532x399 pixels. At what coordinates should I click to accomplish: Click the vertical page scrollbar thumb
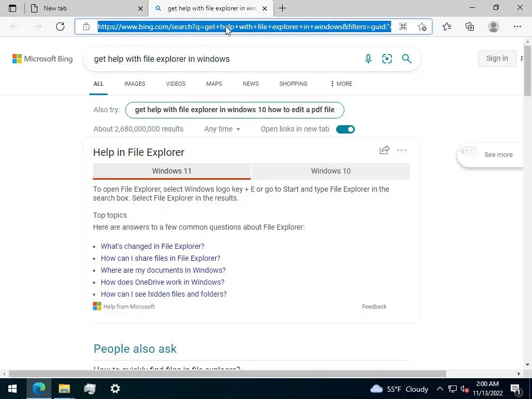(528, 71)
